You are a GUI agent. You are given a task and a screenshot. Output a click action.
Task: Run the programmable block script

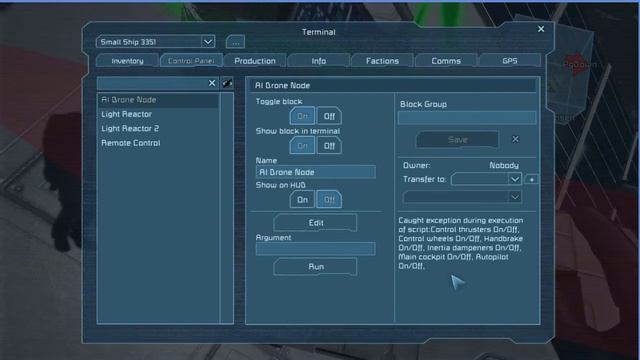click(x=316, y=267)
